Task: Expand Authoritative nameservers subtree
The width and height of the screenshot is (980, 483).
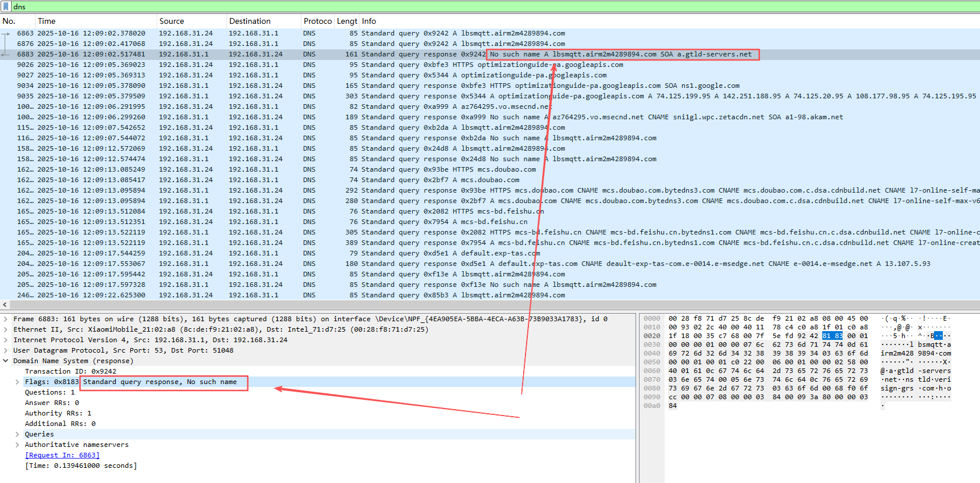Action: [17, 445]
